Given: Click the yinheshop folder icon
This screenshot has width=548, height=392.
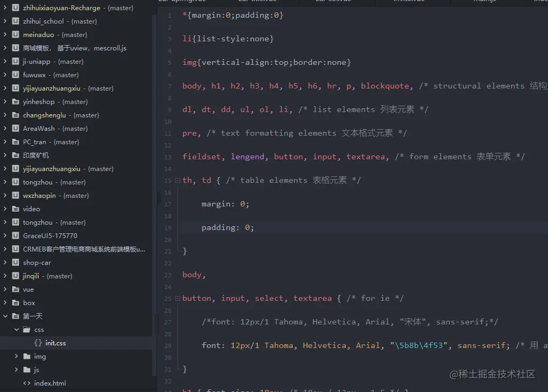Looking at the screenshot, I should (x=16, y=102).
